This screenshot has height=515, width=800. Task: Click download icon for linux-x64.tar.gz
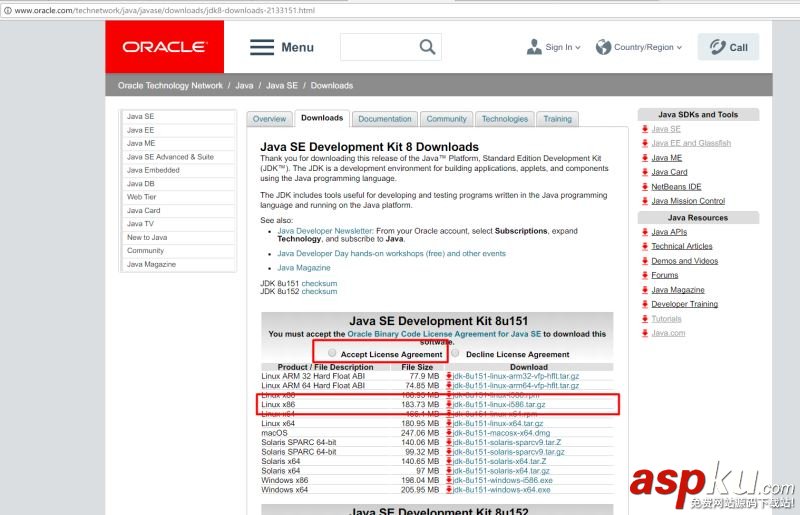449,424
